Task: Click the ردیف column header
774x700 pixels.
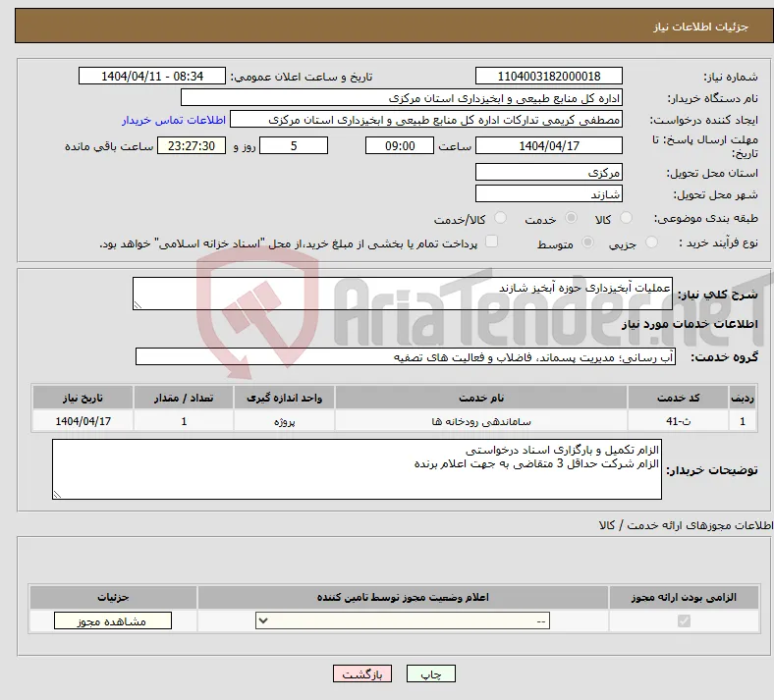Action: pyautogui.click(x=743, y=398)
